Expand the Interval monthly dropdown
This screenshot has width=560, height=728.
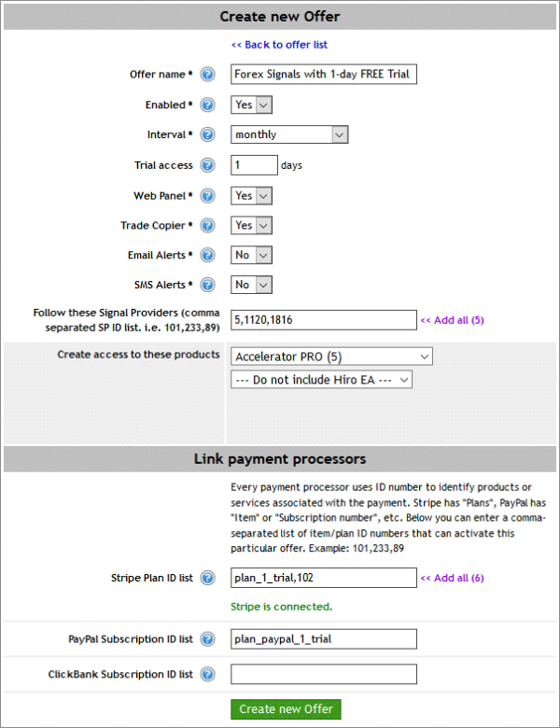288,134
